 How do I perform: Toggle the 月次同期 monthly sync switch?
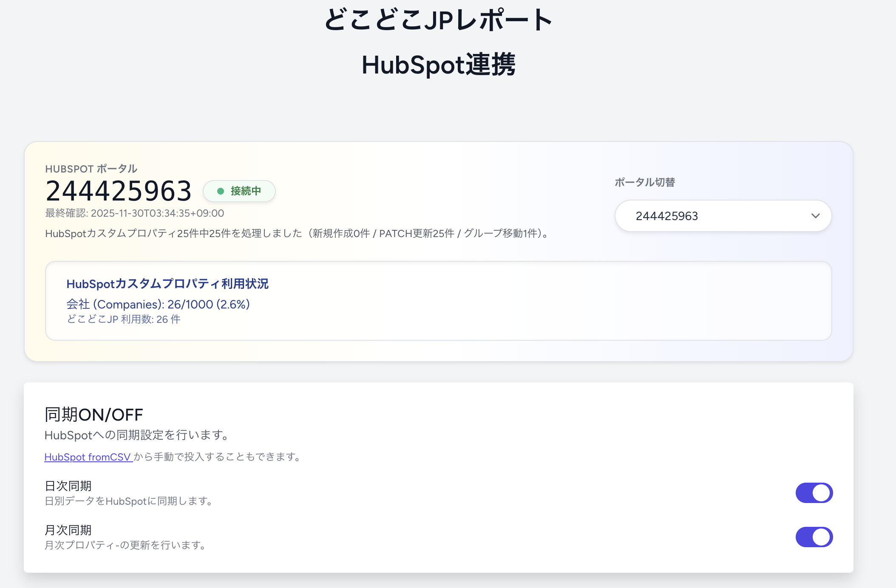point(814,537)
